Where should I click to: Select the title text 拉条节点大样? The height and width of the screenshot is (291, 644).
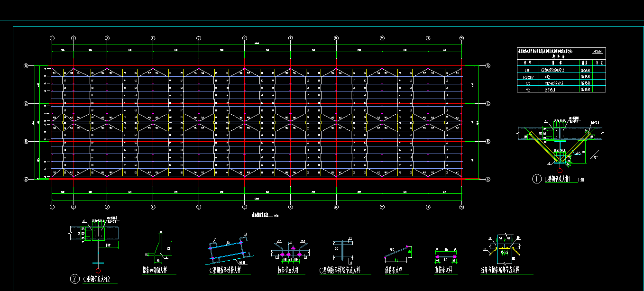point(288,270)
